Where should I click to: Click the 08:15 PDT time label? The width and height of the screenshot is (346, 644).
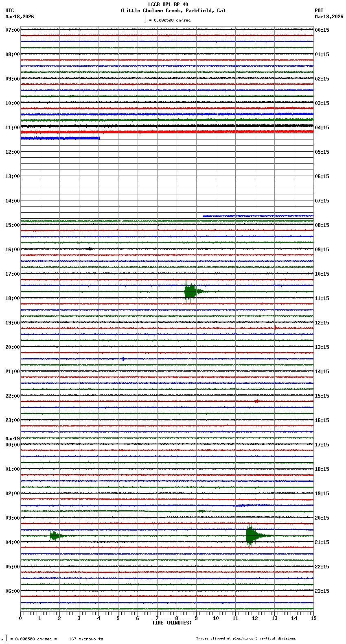pyautogui.click(x=322, y=225)
